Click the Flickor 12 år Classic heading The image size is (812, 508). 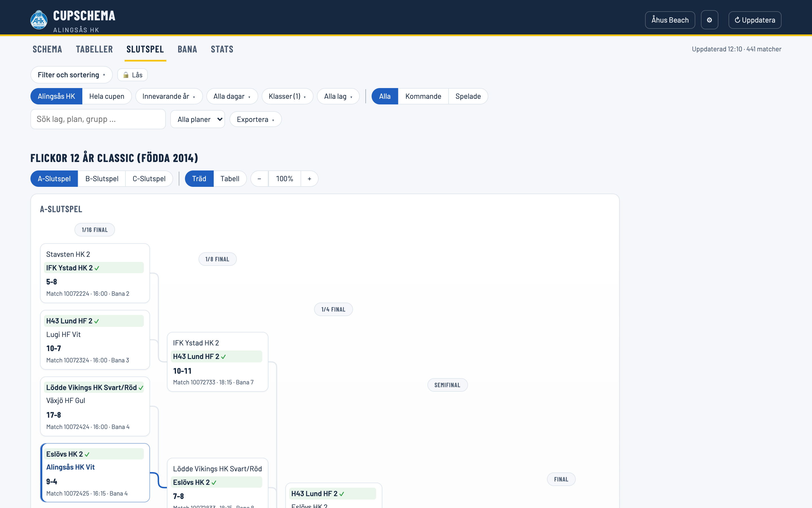(114, 158)
